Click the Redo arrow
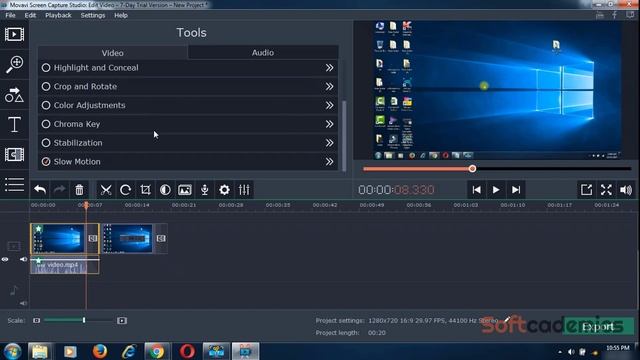The width and height of the screenshot is (640, 360). (60, 189)
